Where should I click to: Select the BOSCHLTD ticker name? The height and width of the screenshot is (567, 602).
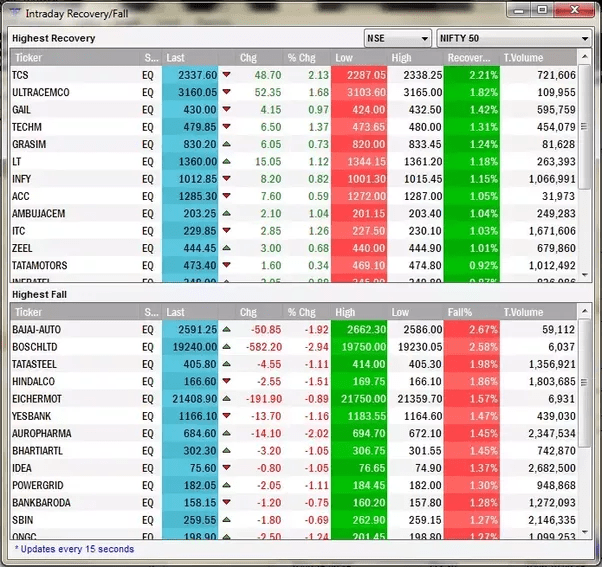(35, 347)
